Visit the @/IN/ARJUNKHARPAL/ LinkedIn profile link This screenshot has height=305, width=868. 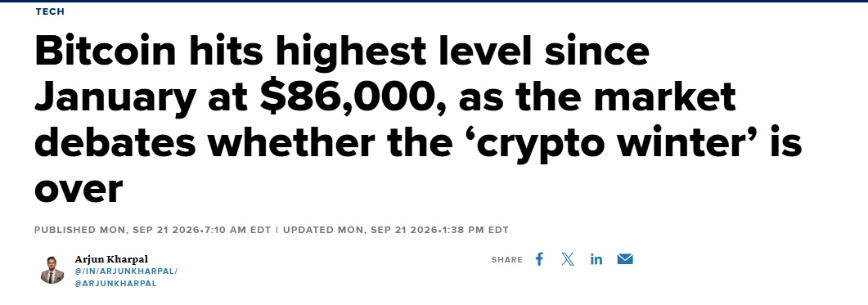click(x=126, y=271)
